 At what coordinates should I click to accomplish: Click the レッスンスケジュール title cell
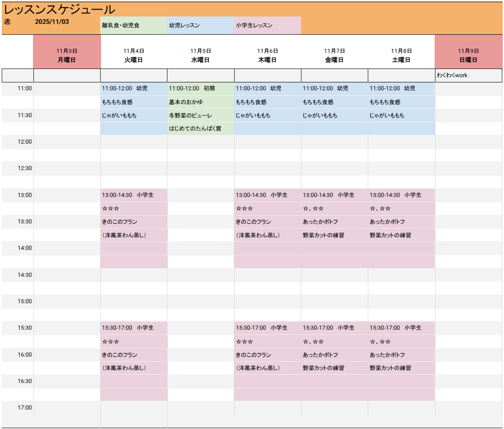[x=60, y=10]
